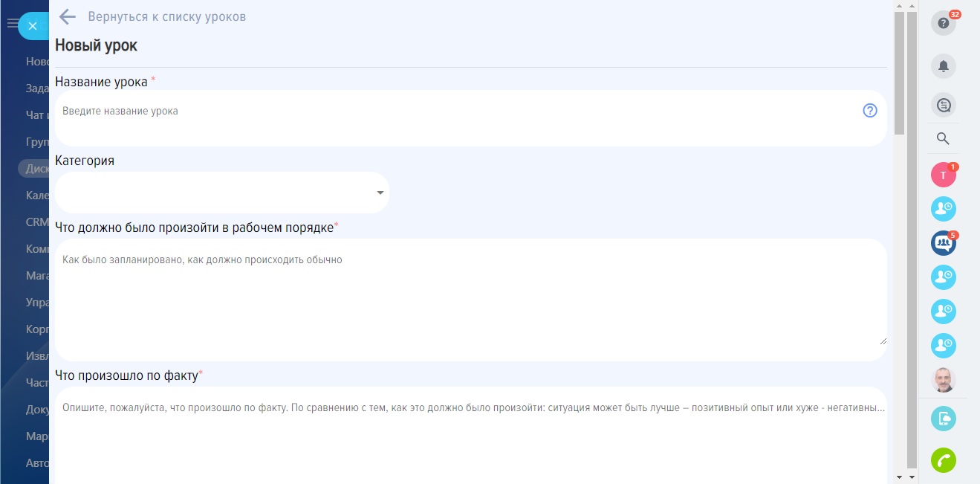This screenshot has width=980, height=484.
Task: Open chat with the man's photo avatar
Action: pos(944,380)
